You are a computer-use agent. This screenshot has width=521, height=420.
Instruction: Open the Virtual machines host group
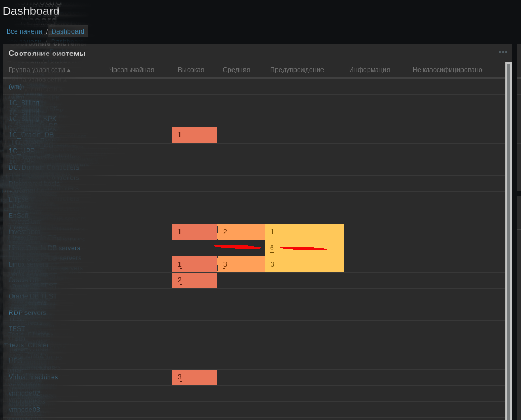coord(33,377)
